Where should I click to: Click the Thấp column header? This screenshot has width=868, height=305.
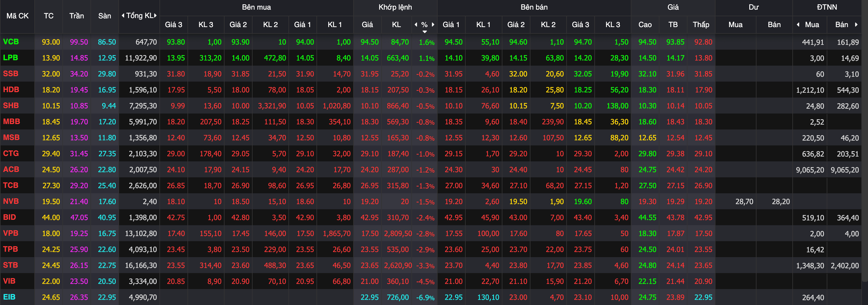click(x=701, y=25)
